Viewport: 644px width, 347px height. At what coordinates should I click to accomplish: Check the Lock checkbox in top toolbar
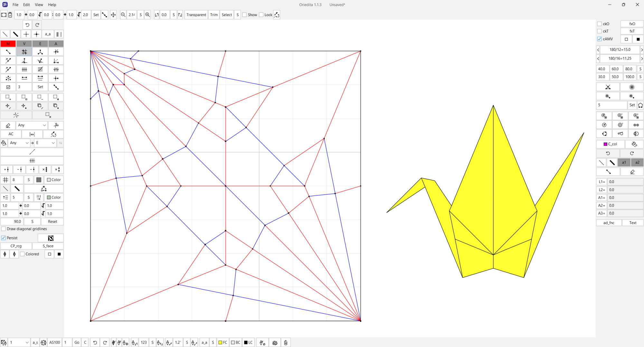click(x=261, y=15)
